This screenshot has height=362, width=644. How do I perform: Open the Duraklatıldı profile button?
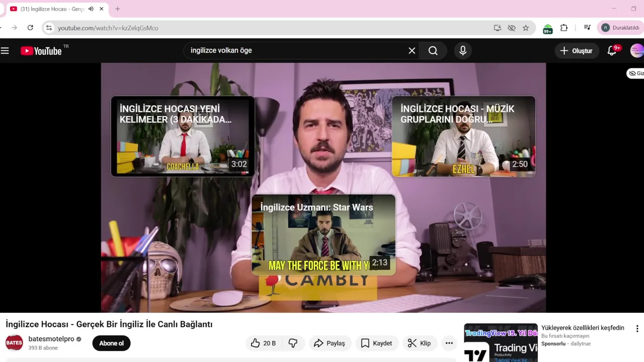click(x=620, y=28)
